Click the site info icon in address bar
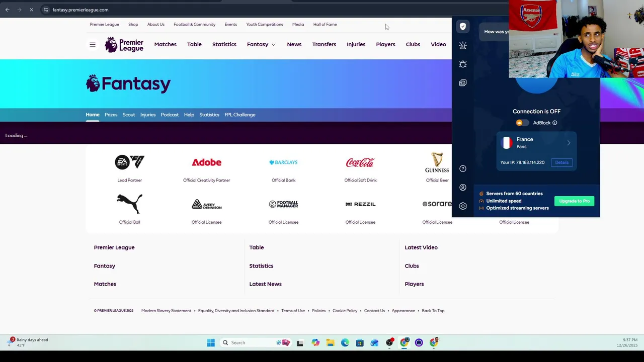Screen dimensions: 644x362 45,10
